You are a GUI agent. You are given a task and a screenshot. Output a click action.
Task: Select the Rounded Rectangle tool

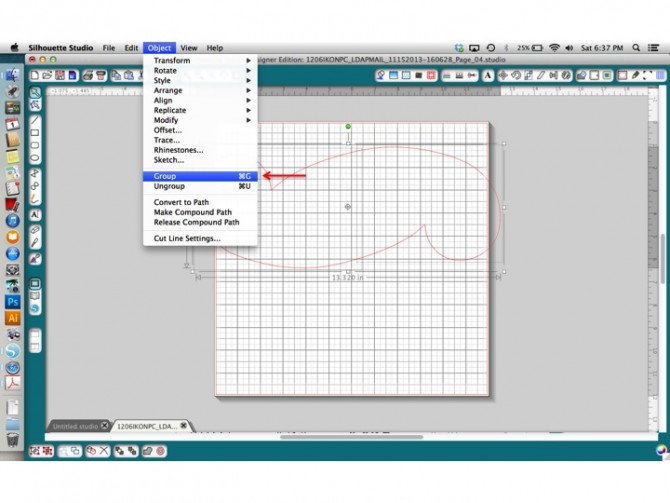pos(35,145)
